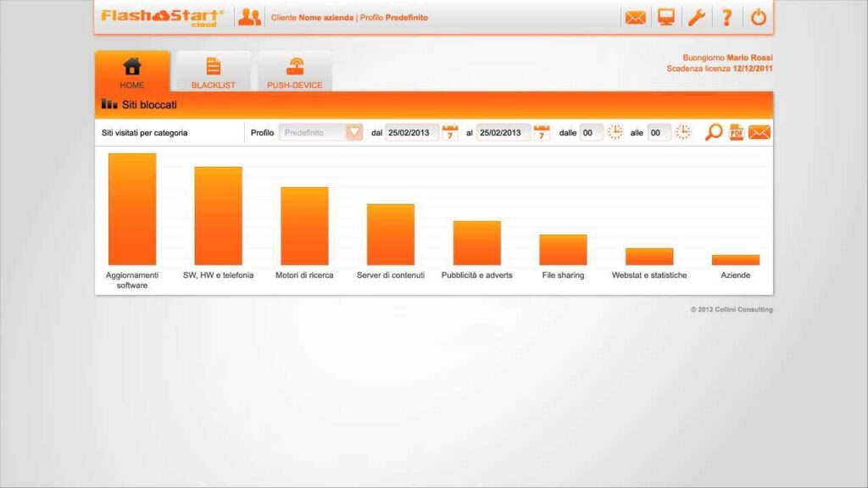Click the 'Profilo Predefinito' header text
This screenshot has width=868, height=488.
click(393, 18)
